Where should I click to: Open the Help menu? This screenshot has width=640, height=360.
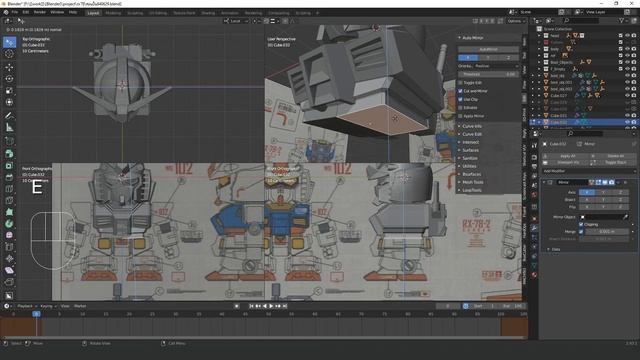73,13
